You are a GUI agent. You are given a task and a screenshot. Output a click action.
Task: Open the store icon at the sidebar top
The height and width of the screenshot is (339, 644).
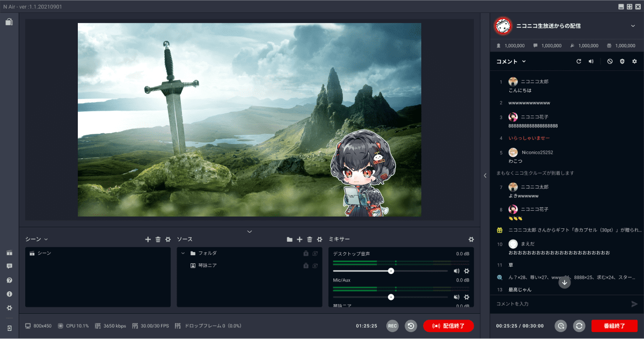click(x=9, y=22)
